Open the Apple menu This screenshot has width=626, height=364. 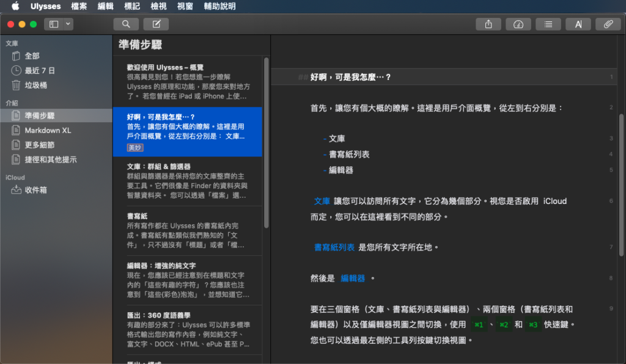tap(15, 6)
